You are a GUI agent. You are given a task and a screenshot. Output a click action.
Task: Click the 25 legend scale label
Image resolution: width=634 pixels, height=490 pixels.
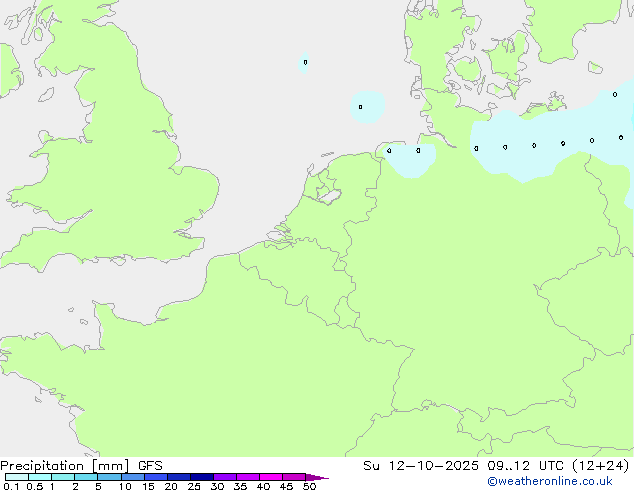point(194,486)
